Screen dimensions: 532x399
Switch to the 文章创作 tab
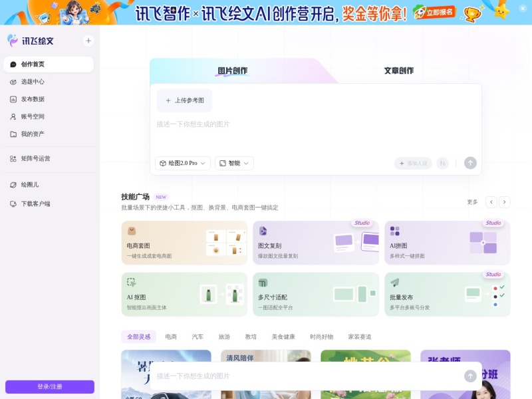tap(398, 70)
